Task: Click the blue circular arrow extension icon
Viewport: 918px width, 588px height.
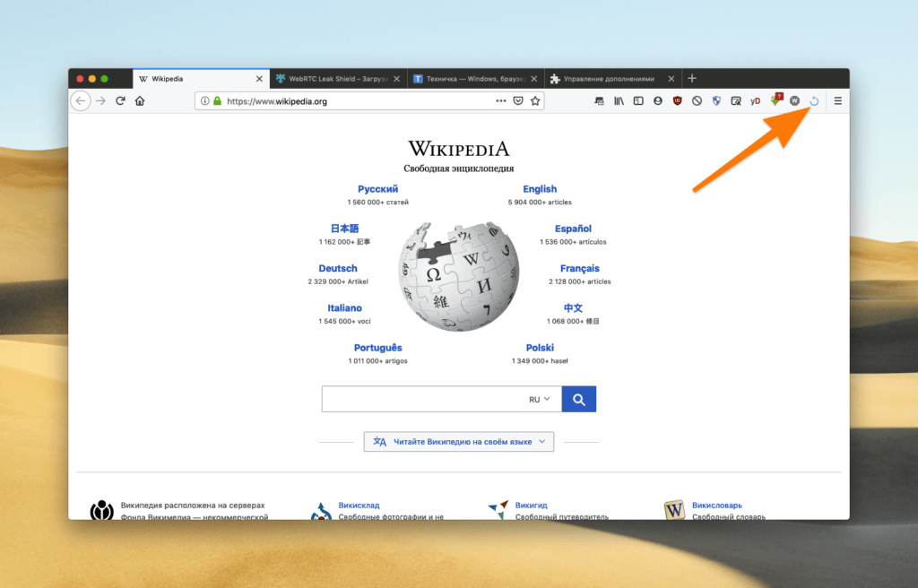Action: pos(814,100)
